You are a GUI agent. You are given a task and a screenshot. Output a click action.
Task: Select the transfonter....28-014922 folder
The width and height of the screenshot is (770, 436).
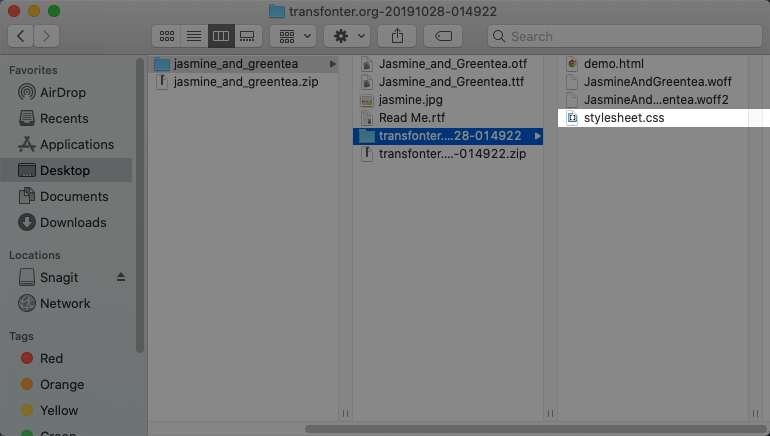[x=448, y=136]
